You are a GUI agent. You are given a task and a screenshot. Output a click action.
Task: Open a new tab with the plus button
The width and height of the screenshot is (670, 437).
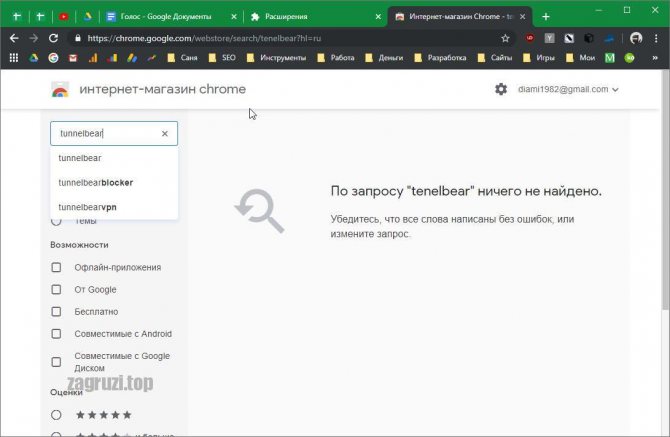coord(546,17)
